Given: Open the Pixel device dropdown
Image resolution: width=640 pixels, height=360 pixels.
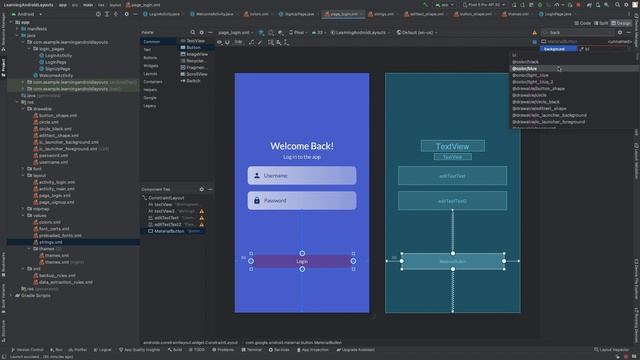Looking at the screenshot, I should pyautogui.click(x=298, y=32).
